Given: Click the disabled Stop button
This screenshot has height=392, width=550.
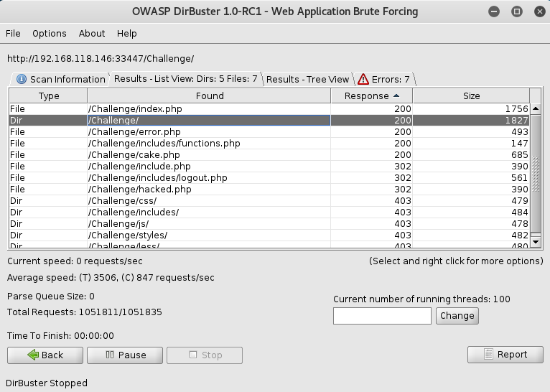Looking at the screenshot, I should point(205,355).
